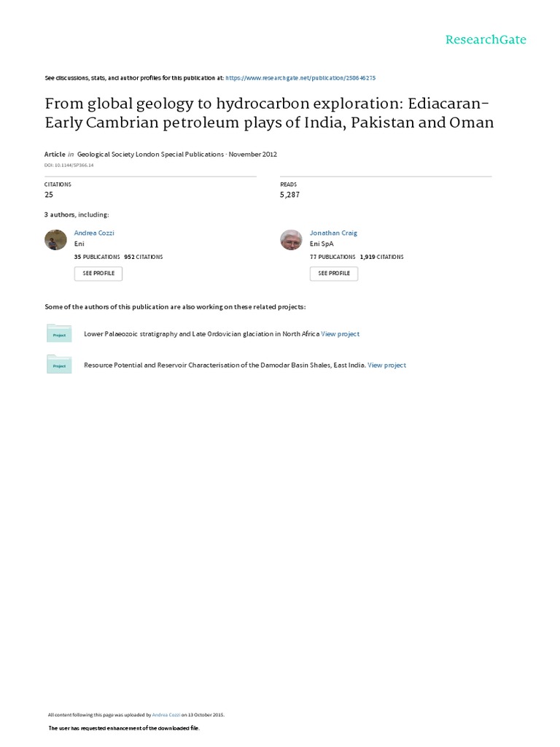560x747 pixels.
Task: Click the article title heading
Action: tap(269, 111)
